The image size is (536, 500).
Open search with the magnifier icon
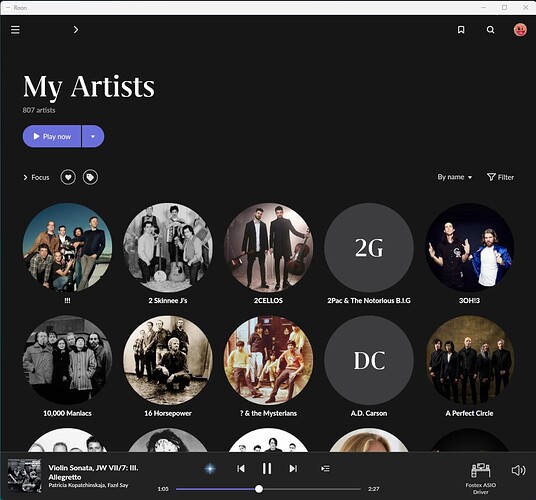[490, 30]
